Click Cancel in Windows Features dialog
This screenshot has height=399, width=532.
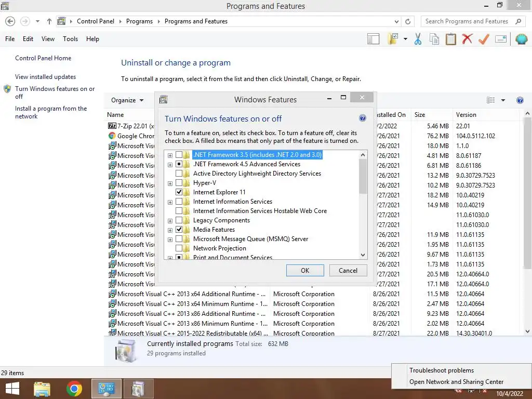pos(348,270)
